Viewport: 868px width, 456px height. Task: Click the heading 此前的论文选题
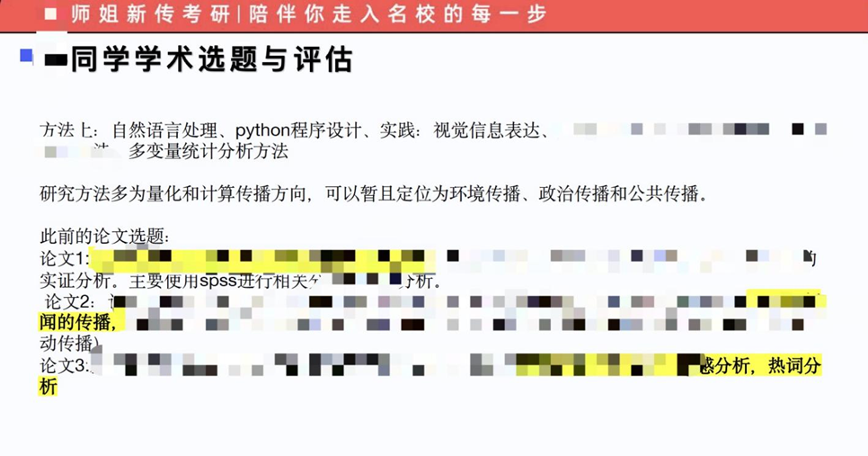click(x=102, y=237)
